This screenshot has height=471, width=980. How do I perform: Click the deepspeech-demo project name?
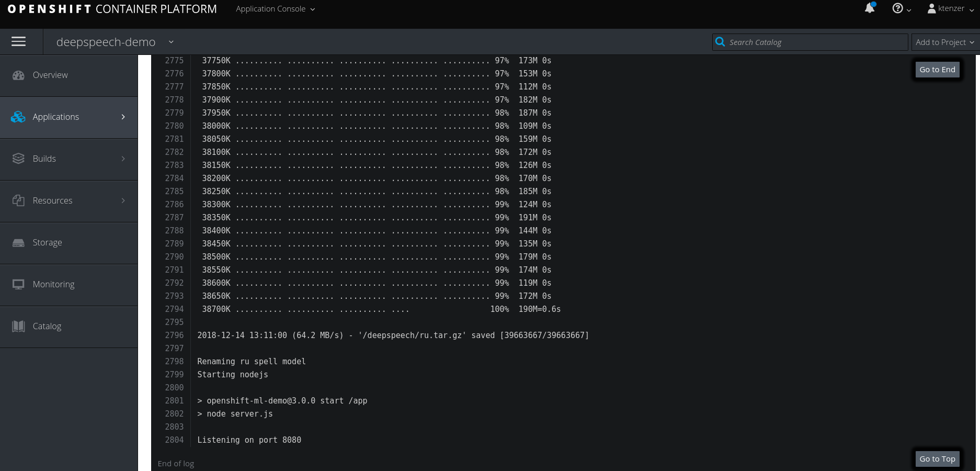106,42
